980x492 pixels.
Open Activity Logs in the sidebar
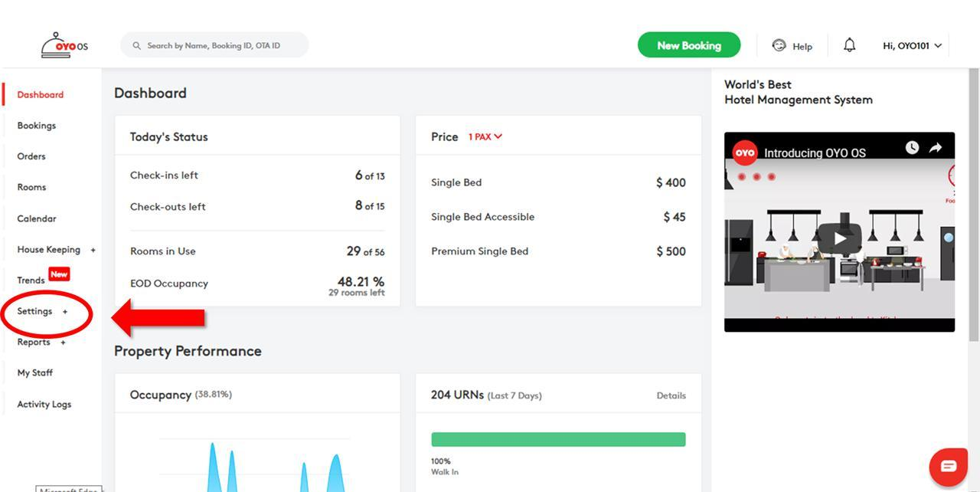pyautogui.click(x=44, y=404)
